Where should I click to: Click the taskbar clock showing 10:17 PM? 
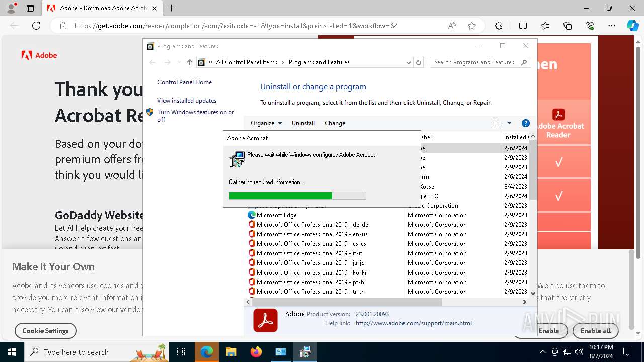point(601,352)
